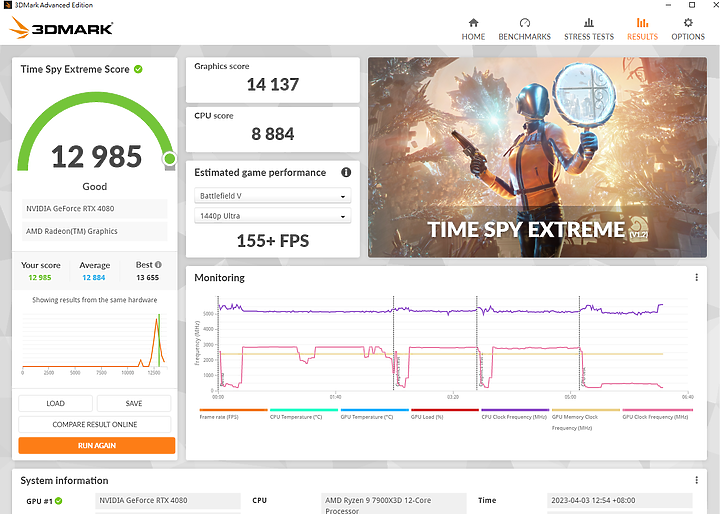Click the green score validation checkmark

(138, 69)
